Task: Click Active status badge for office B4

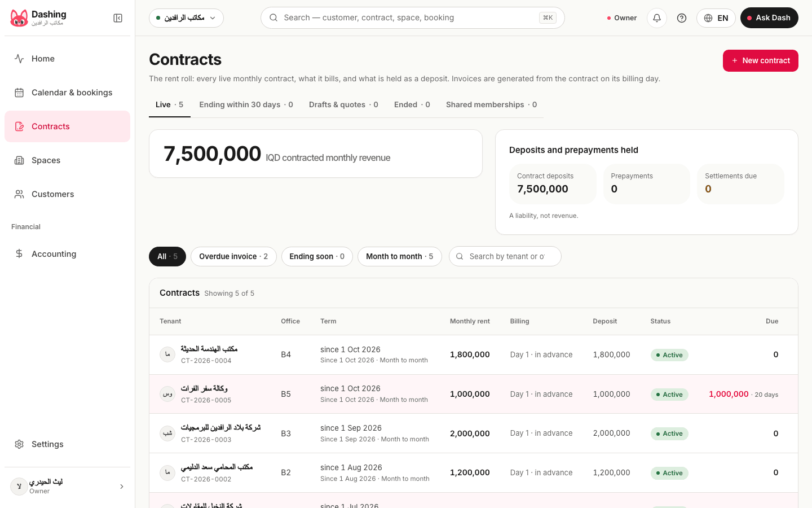Action: tap(669, 355)
